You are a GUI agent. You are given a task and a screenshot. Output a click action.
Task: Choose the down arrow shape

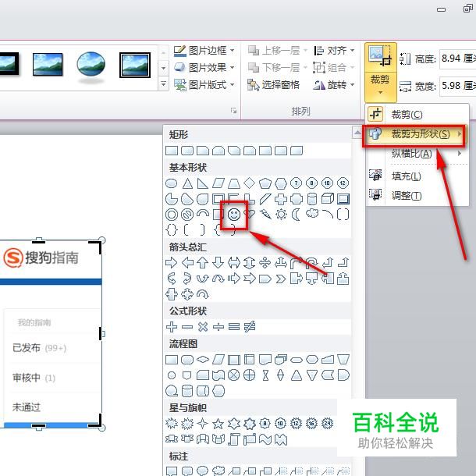tap(218, 263)
